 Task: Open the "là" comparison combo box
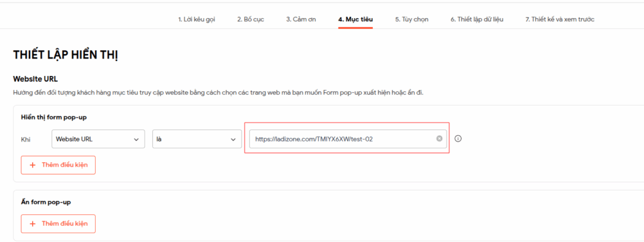click(x=197, y=139)
